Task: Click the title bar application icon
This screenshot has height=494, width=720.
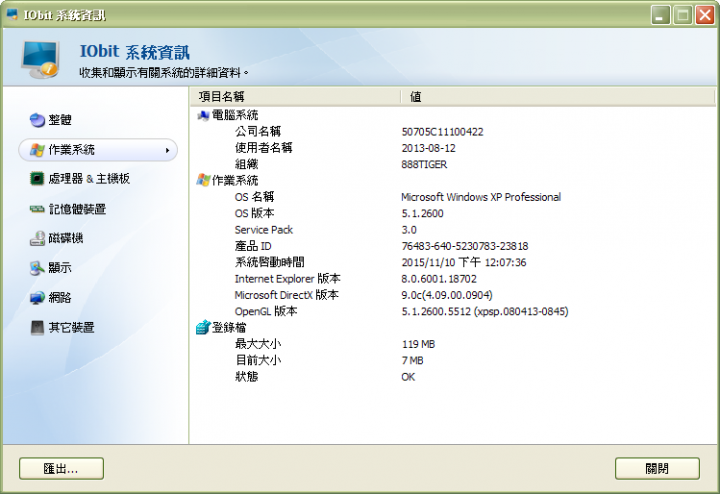Action: click(x=12, y=14)
